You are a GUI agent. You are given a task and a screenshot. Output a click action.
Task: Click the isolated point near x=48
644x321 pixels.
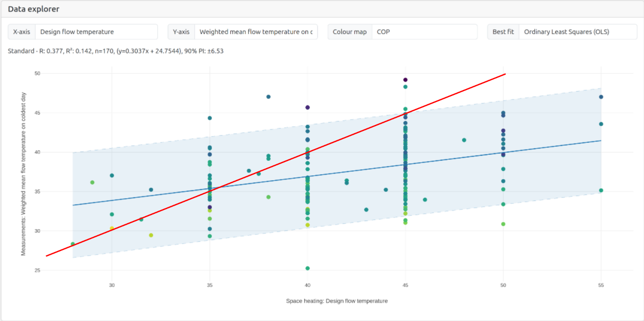tap(464, 140)
